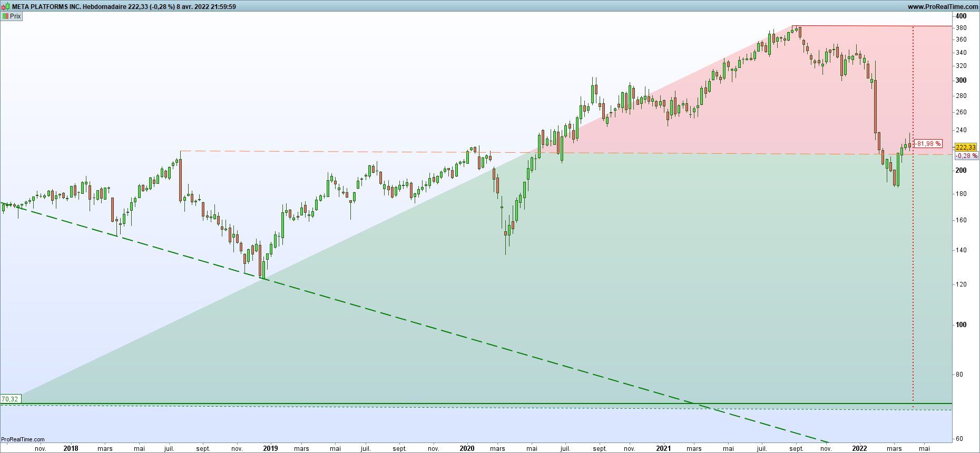Open the www.ProRealTime.com link at top right
Screen dimensions: 980x453
(x=943, y=7)
